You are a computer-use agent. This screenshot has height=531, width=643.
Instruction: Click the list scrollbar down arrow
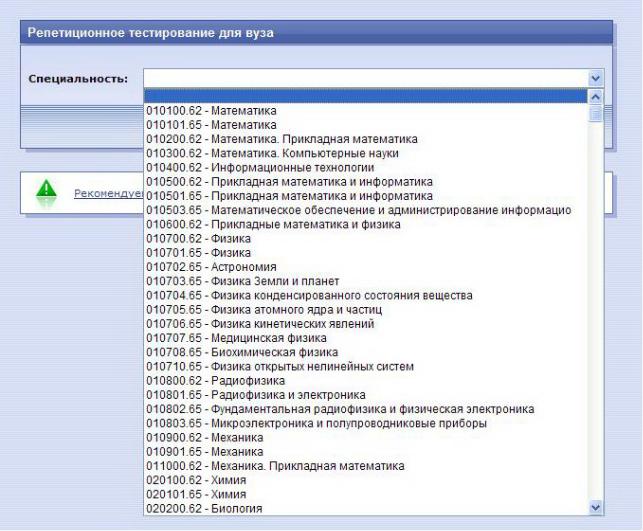(595, 507)
